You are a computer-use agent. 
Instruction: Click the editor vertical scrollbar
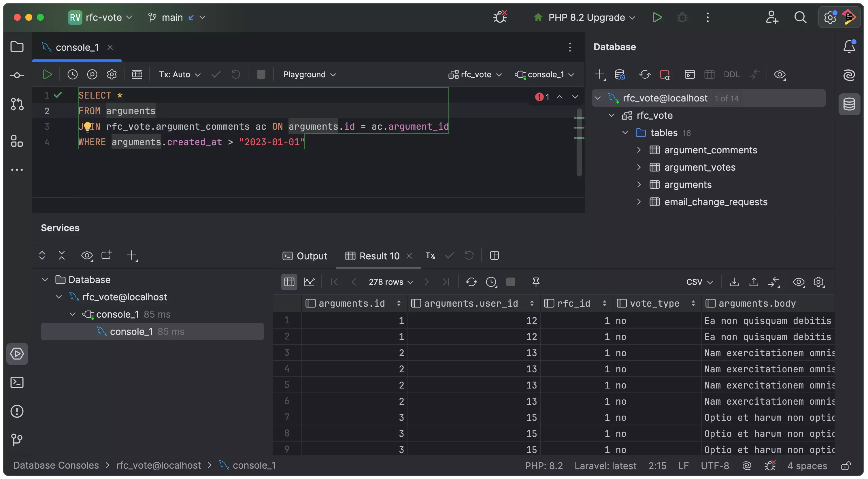(579, 155)
